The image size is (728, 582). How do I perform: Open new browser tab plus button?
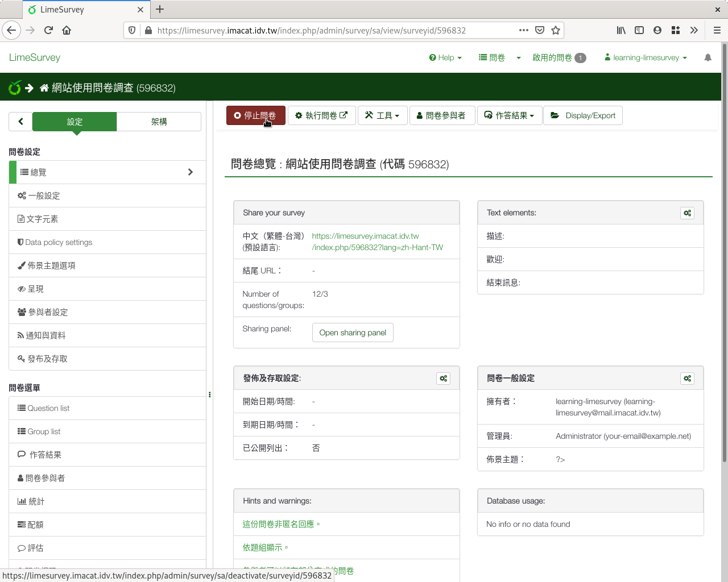[x=160, y=9]
